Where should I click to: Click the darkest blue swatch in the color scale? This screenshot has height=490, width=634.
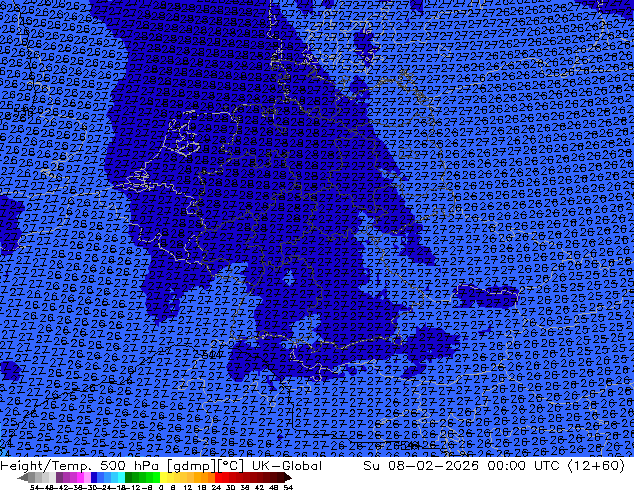coord(94,477)
